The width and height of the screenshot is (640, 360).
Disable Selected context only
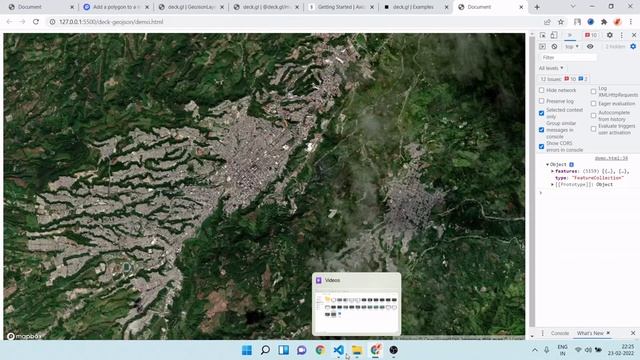(542, 113)
